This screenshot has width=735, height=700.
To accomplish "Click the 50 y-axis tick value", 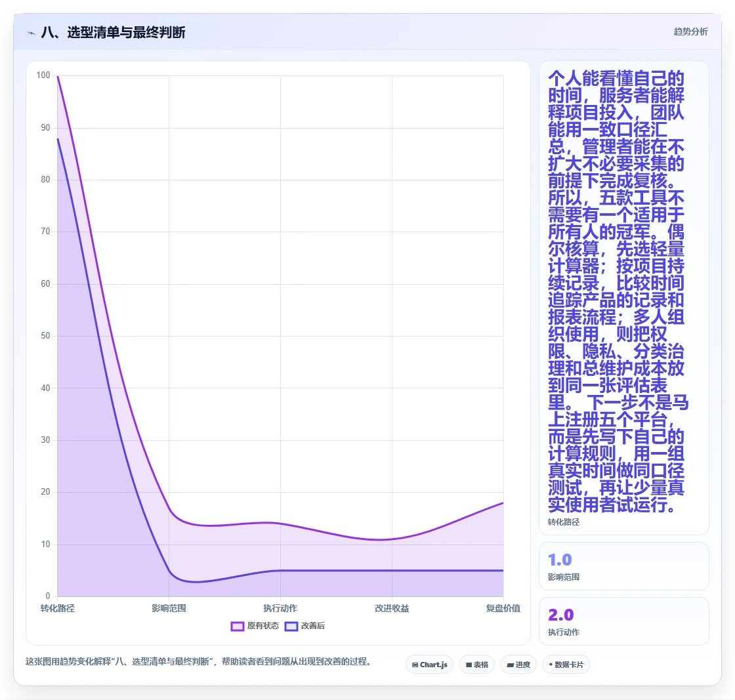I will click(45, 335).
